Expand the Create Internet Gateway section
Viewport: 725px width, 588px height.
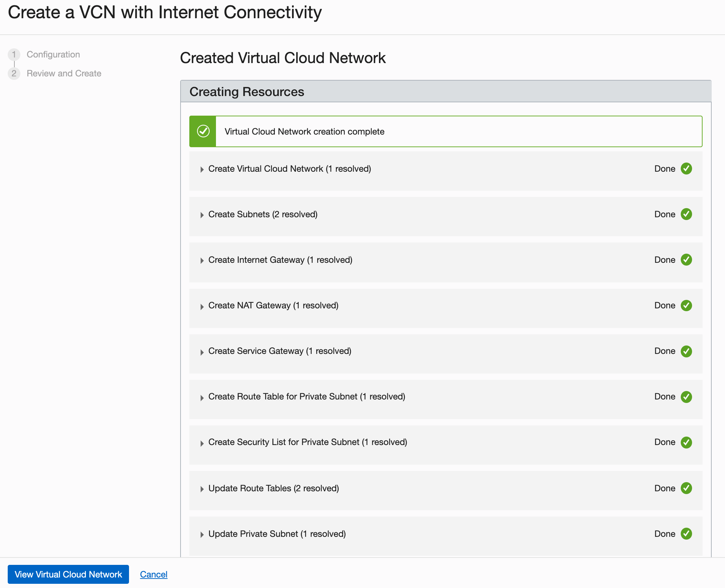[202, 260]
